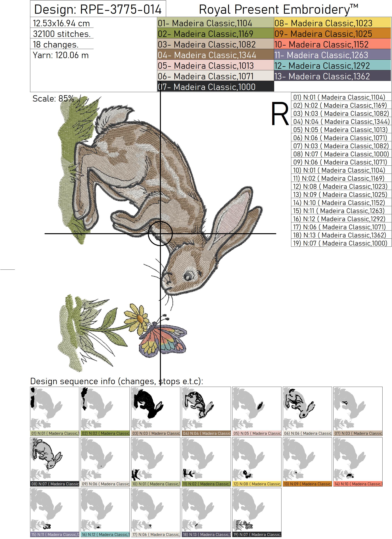The width and height of the screenshot is (392, 539).
Task: Click the crosshair center circle on the design
Action: point(160,234)
